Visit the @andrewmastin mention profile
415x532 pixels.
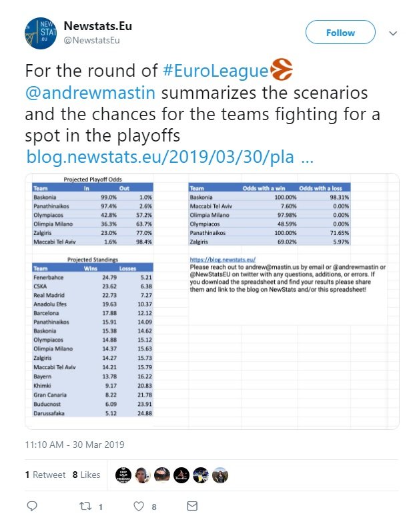[x=90, y=93]
